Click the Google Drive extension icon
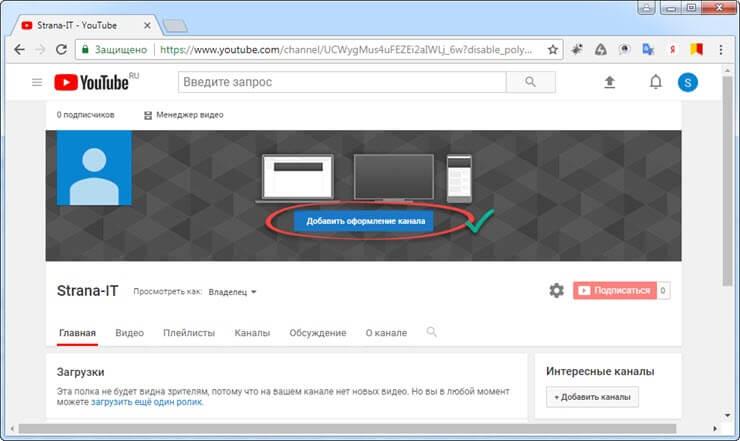The width and height of the screenshot is (740, 441). 600,50
